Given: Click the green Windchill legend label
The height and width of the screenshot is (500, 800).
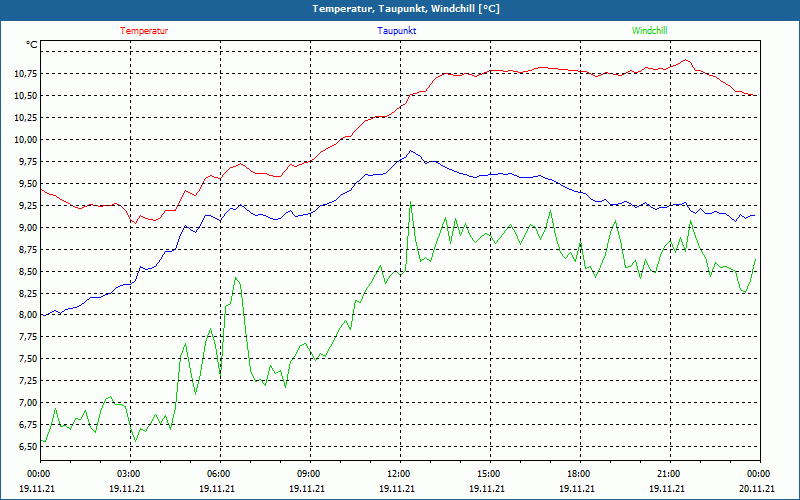Looking at the screenshot, I should click(x=649, y=31).
